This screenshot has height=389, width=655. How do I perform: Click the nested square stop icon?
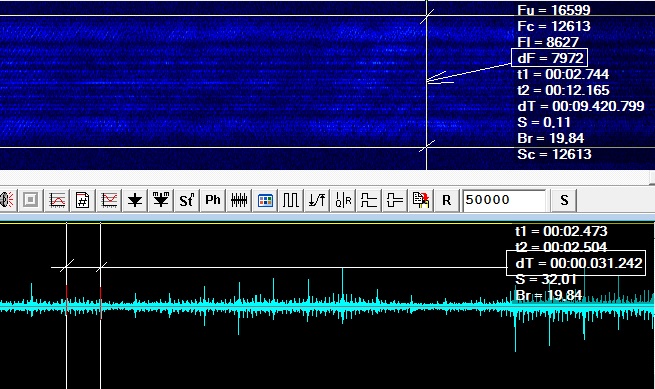tap(30, 200)
